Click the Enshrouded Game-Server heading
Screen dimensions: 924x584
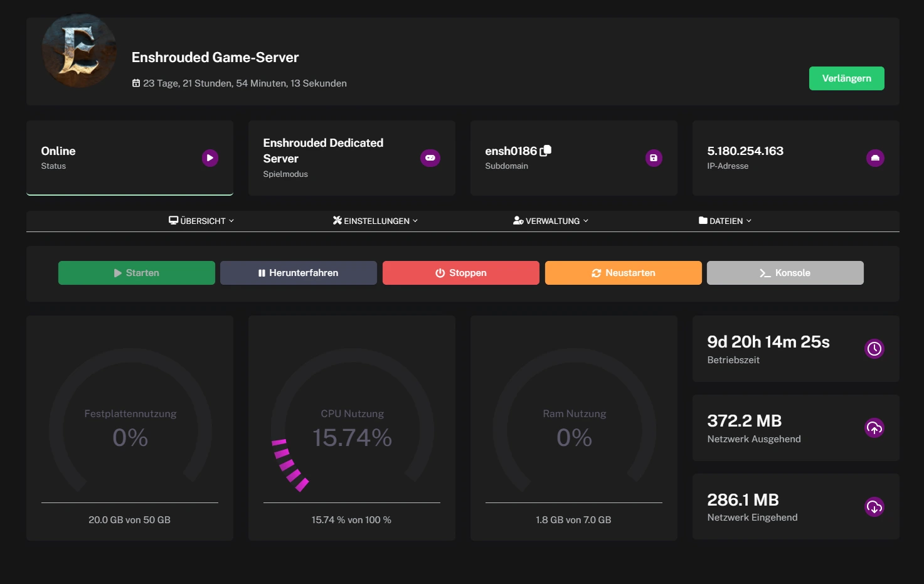click(215, 57)
